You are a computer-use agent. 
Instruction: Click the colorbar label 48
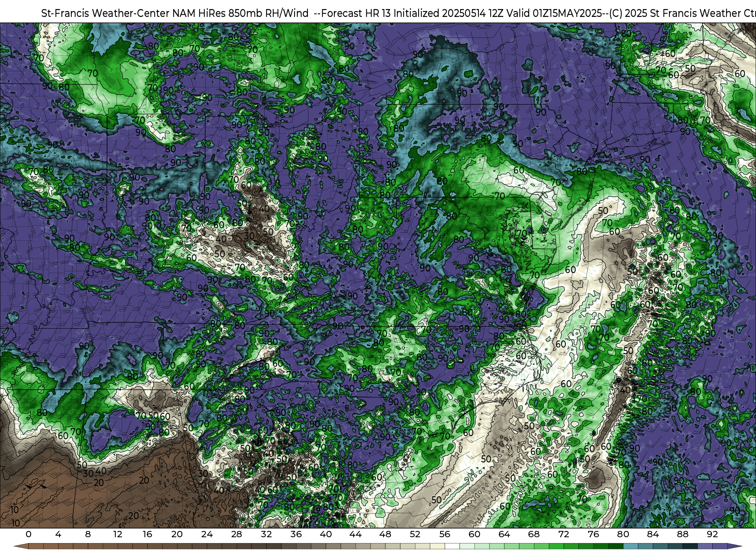click(385, 534)
